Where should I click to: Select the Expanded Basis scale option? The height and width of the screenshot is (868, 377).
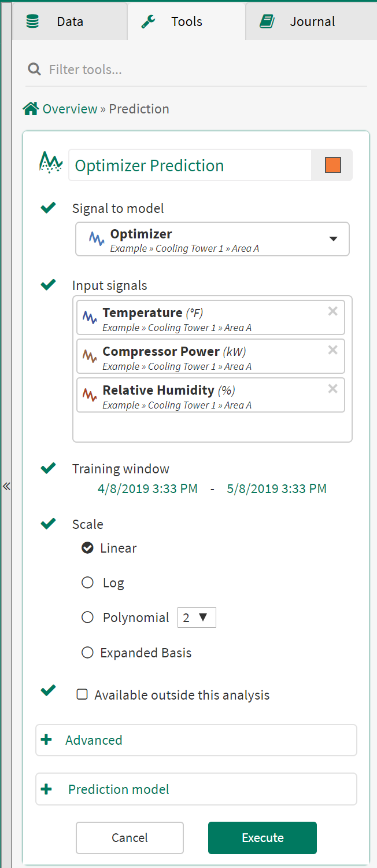(87, 653)
